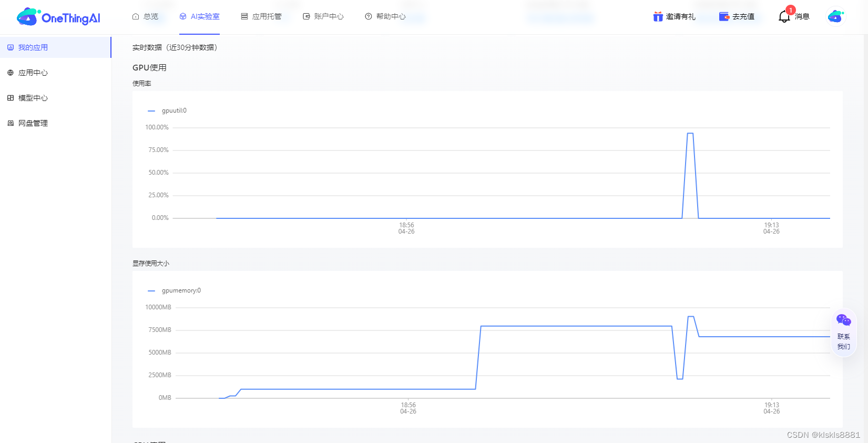Image resolution: width=868 pixels, height=443 pixels.
Task: Click the 总览 home icon
Action: 136,16
